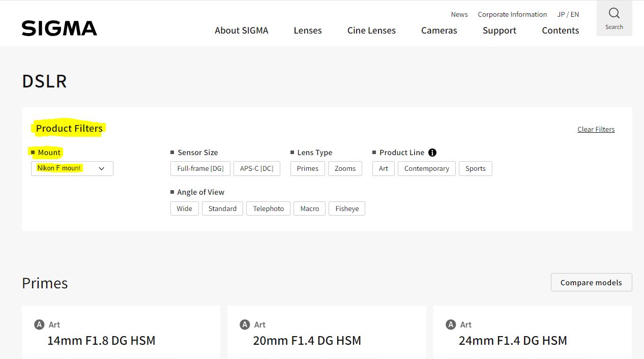Open the Contents menu
Screen dimensions: 644x359
[561, 31]
